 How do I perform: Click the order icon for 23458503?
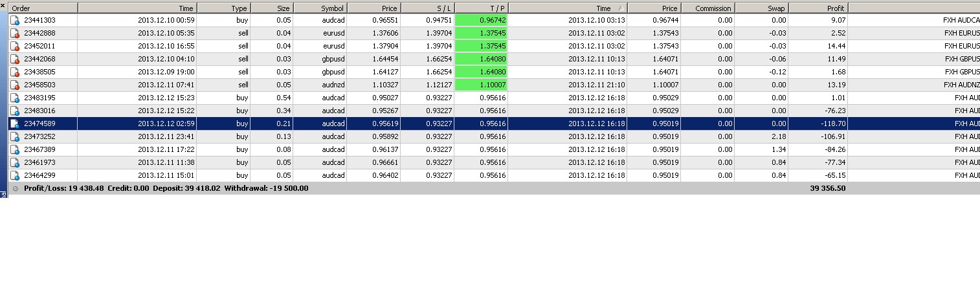tap(14, 85)
